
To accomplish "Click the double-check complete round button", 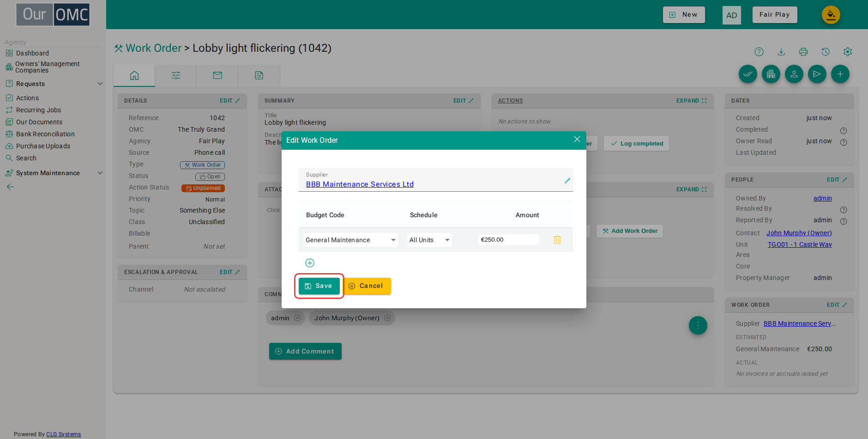I will coord(748,74).
